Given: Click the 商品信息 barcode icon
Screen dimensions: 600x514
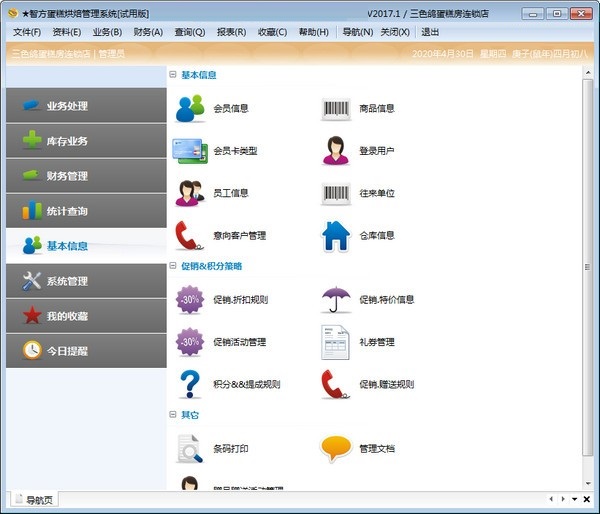Looking at the screenshot, I should pos(336,108).
